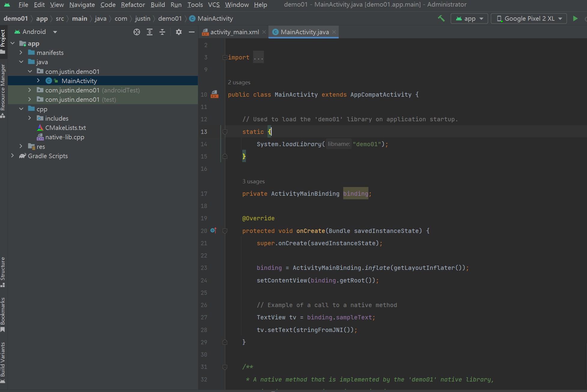Click related XML file gutter icon
Viewport: 587px width, 392px height.
(x=214, y=94)
